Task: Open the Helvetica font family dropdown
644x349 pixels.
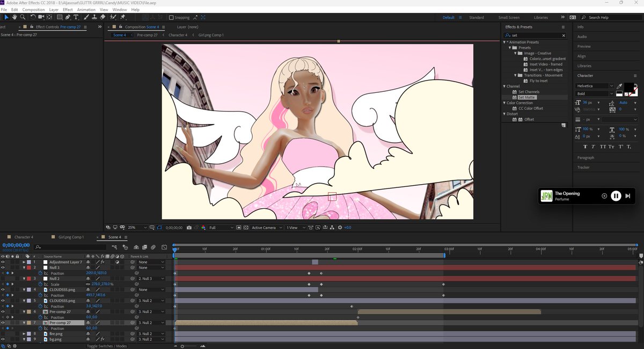Action: [595, 86]
